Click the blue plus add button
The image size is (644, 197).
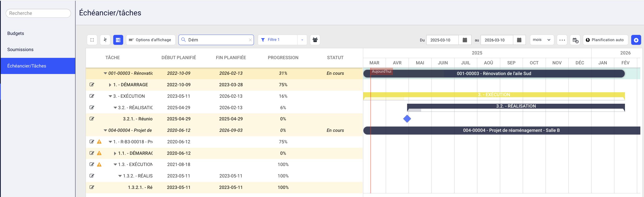click(636, 40)
